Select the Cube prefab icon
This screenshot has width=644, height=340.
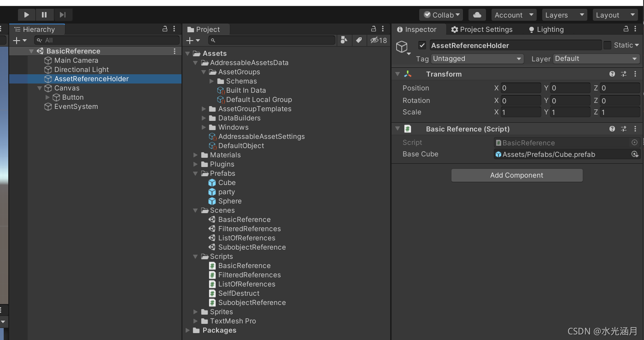pyautogui.click(x=212, y=183)
